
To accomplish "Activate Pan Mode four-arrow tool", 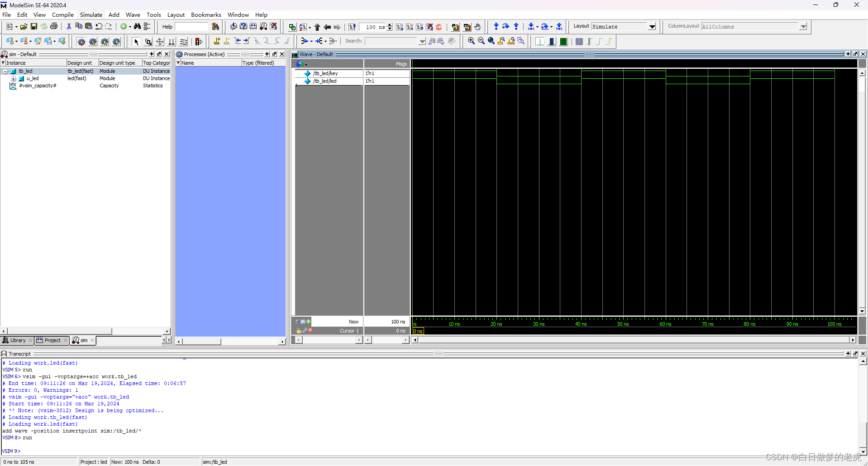I will (x=160, y=42).
